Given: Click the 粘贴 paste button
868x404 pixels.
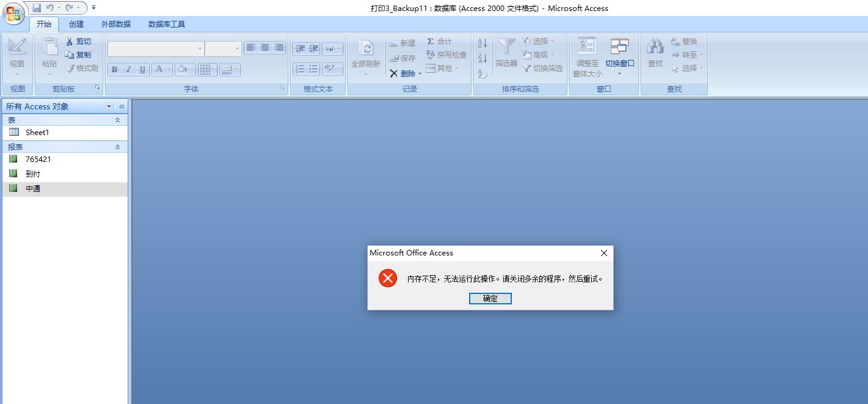Looking at the screenshot, I should 49,56.
